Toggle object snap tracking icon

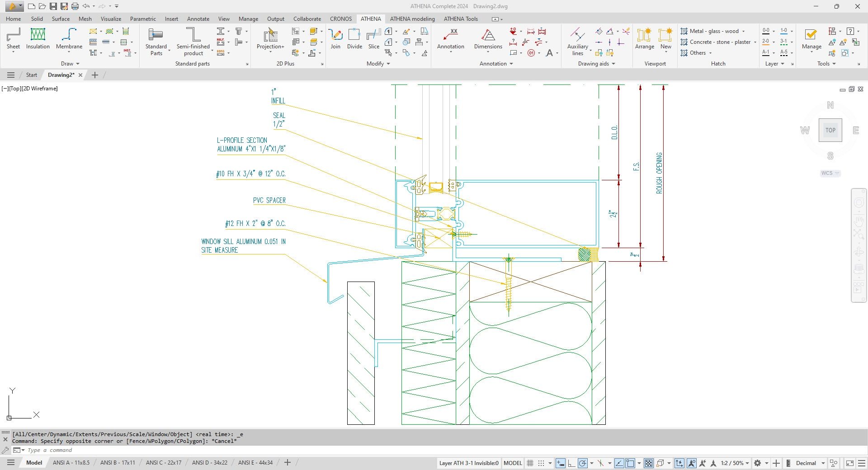619,463
